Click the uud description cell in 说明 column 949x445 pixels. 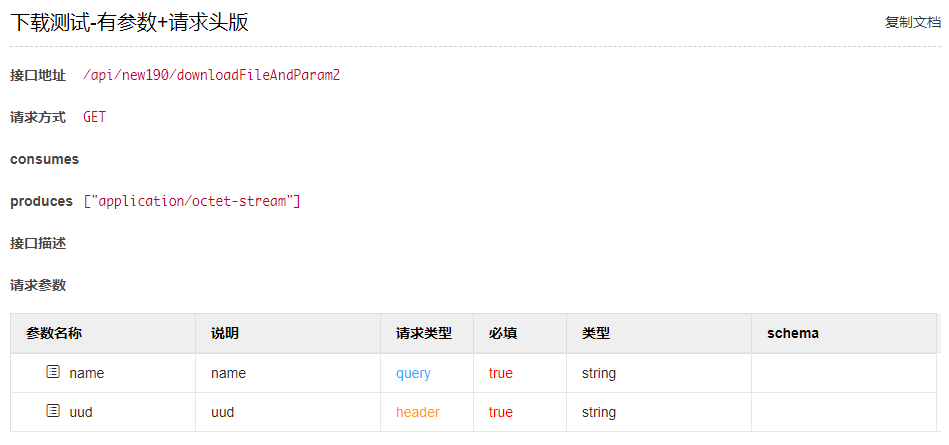pyautogui.click(x=223, y=412)
